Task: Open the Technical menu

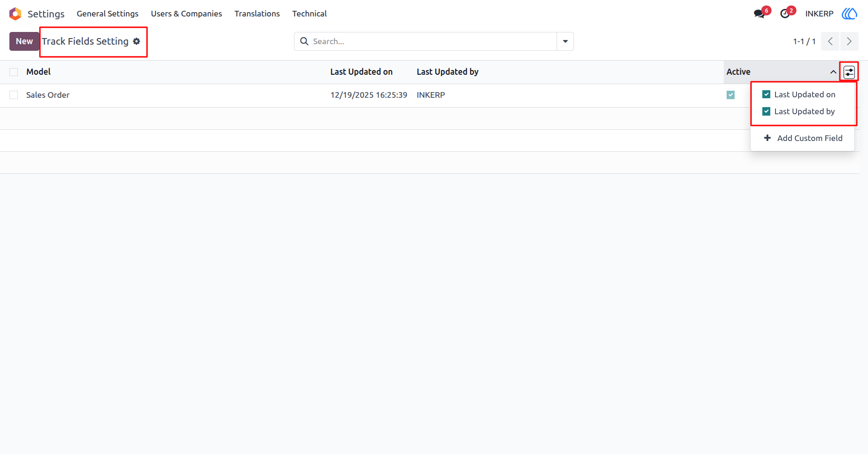Action: point(310,14)
